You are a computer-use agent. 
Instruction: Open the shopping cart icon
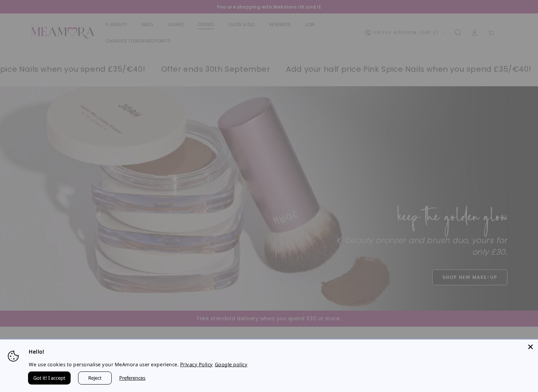491,33
